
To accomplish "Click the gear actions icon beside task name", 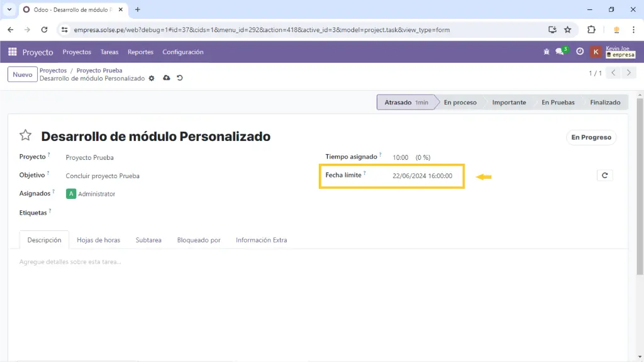I will (x=152, y=79).
